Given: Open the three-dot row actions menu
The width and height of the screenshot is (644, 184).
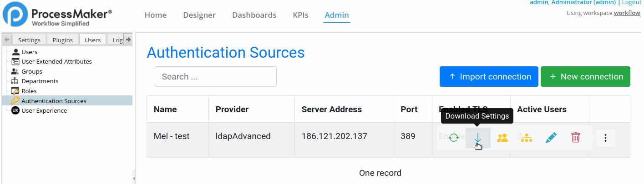Looking at the screenshot, I should coord(605,138).
